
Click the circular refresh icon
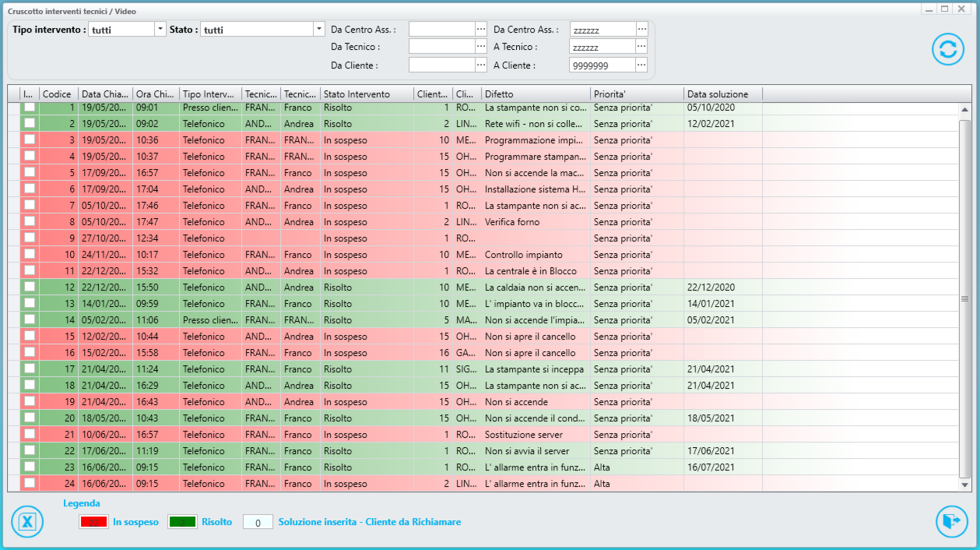[x=948, y=49]
